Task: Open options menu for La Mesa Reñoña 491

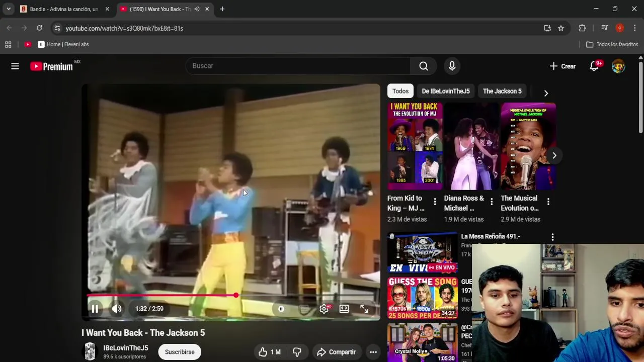Action: coord(552,237)
